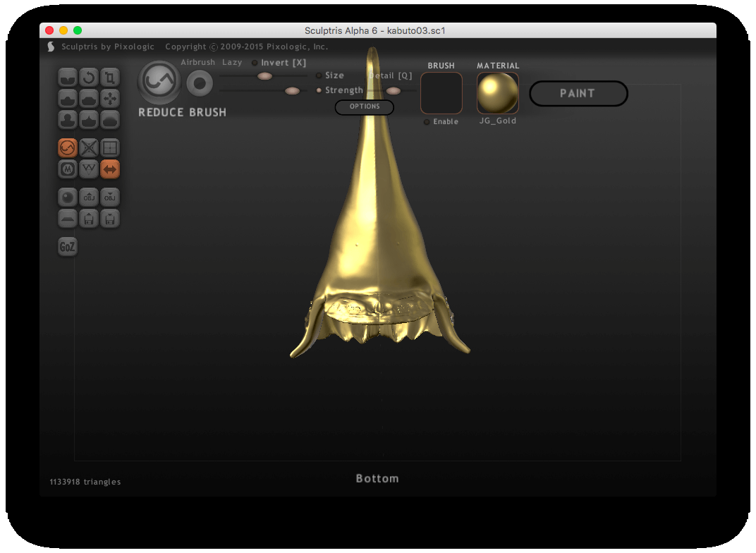This screenshot has width=756, height=553.
Task: Click the 1133918 triangles counter
Action: pyautogui.click(x=85, y=482)
